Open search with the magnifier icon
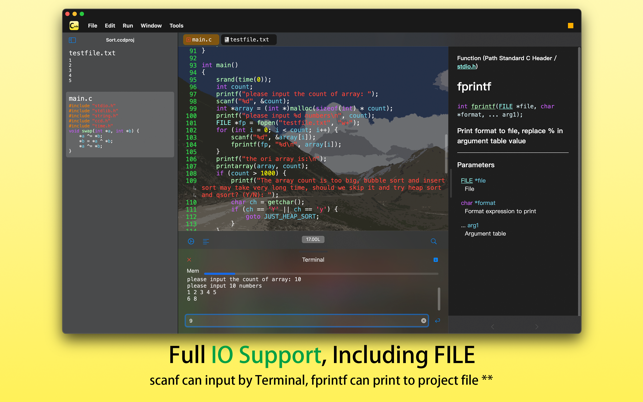The height and width of the screenshot is (402, 643). (x=433, y=241)
